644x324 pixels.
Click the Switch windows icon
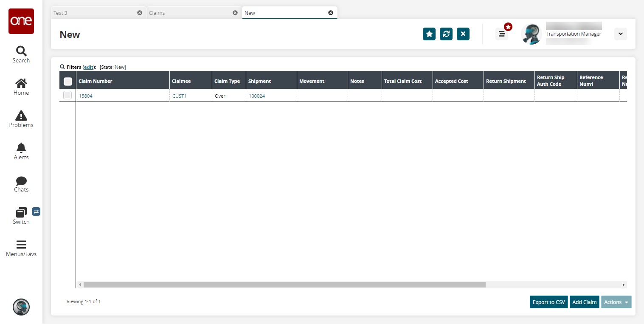[21, 212]
